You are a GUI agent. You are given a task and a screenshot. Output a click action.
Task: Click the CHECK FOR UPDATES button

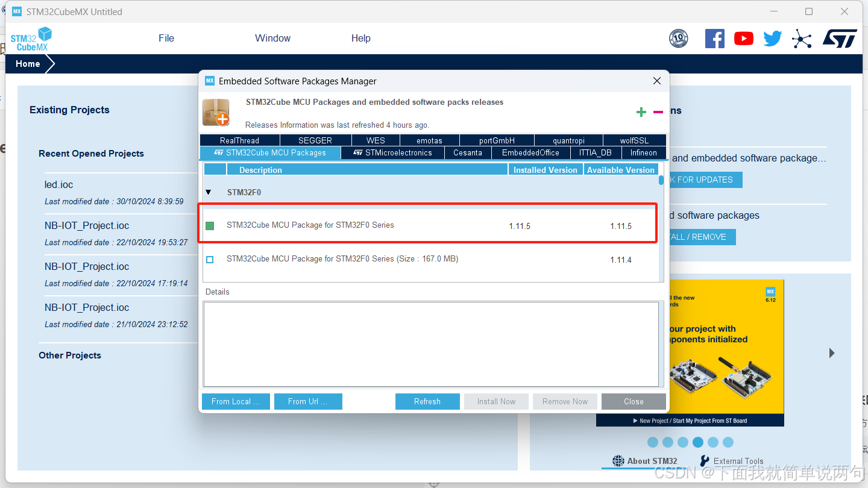click(x=705, y=180)
